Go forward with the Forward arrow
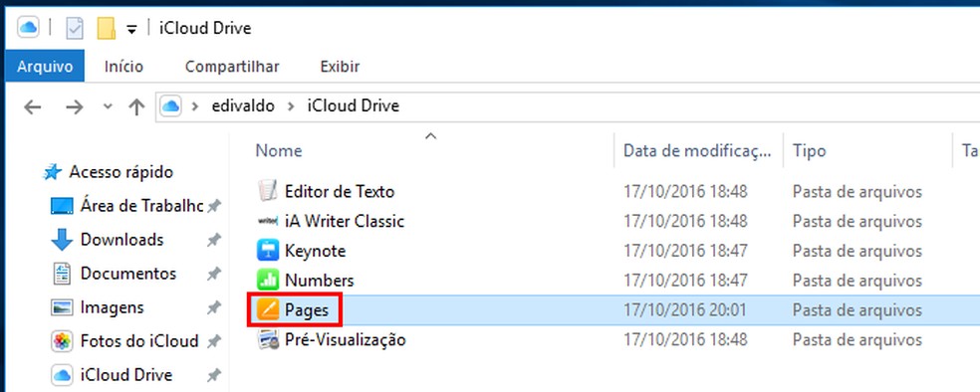This screenshot has height=392, width=980. pyautogui.click(x=75, y=107)
